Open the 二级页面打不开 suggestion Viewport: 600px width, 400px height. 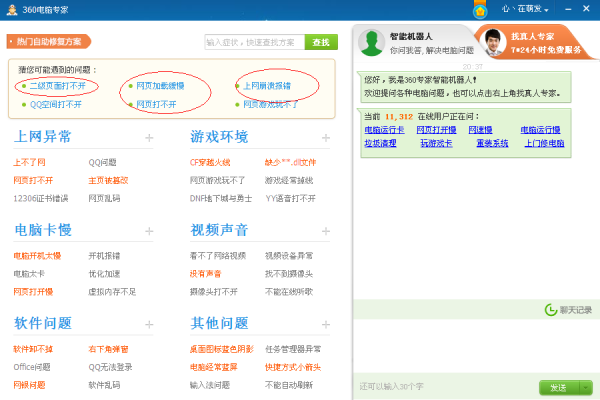coord(58,86)
